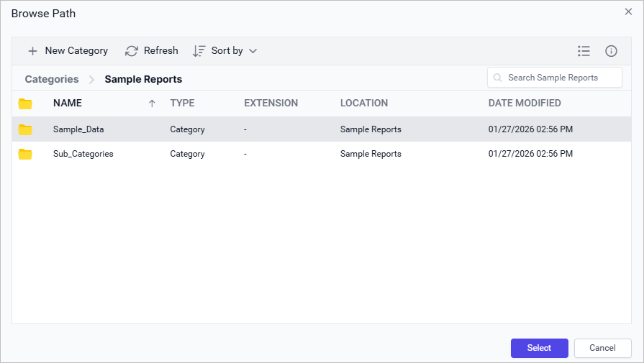This screenshot has width=644, height=363.
Task: Click the Sort by lines icon
Action: (199, 51)
